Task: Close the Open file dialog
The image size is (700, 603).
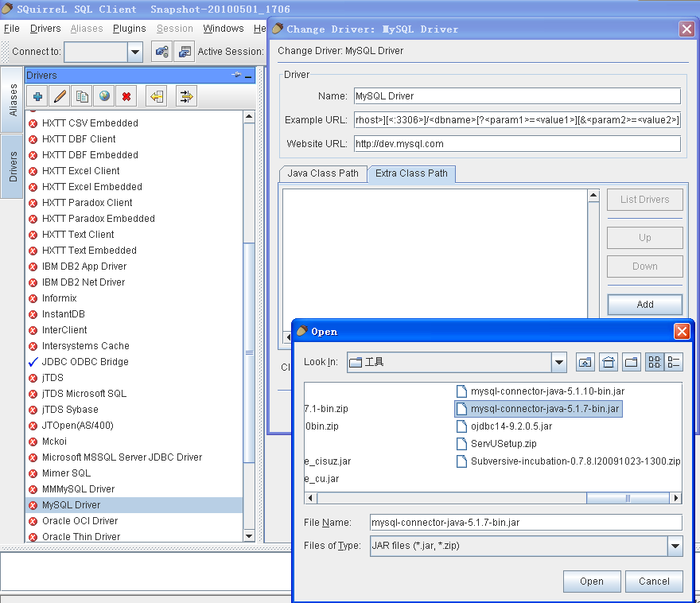Action: point(682,332)
